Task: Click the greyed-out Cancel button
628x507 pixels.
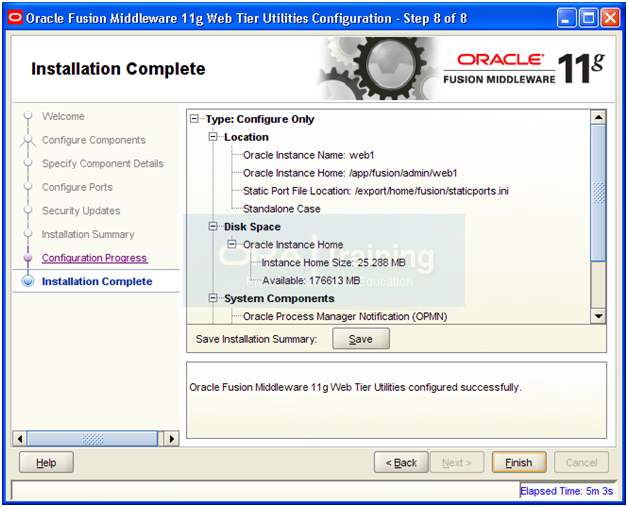Action: pos(581,463)
